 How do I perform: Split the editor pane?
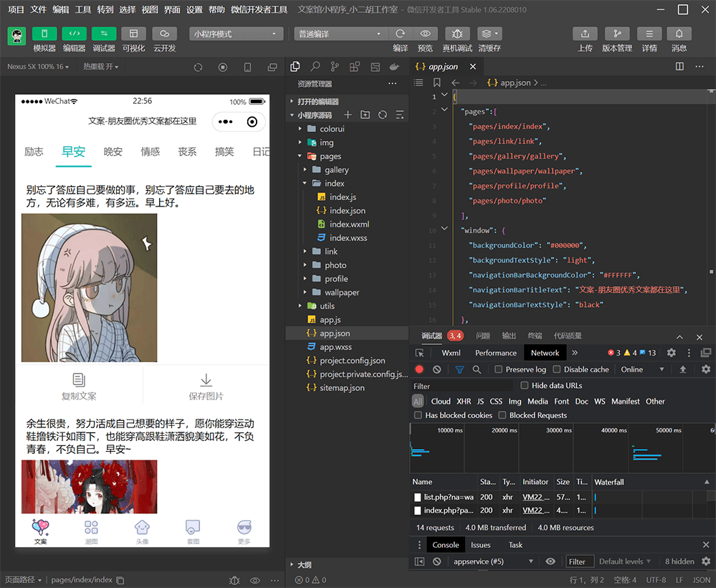pos(679,67)
